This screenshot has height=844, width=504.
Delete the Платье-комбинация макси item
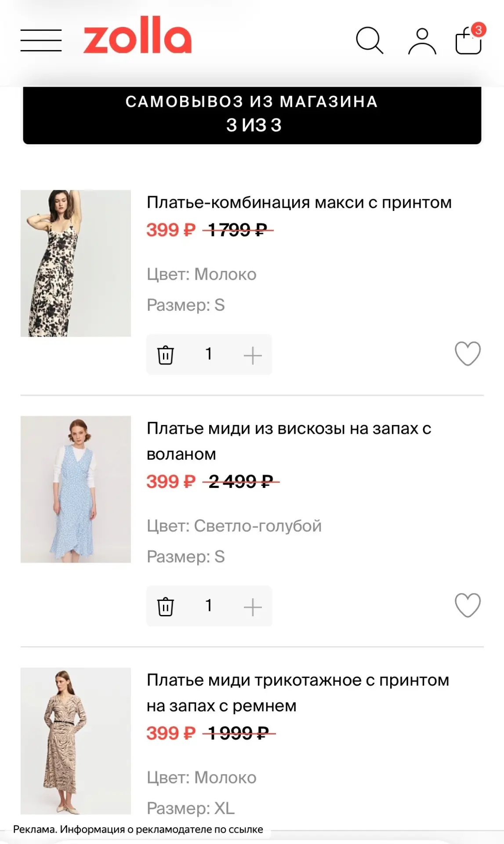(166, 355)
